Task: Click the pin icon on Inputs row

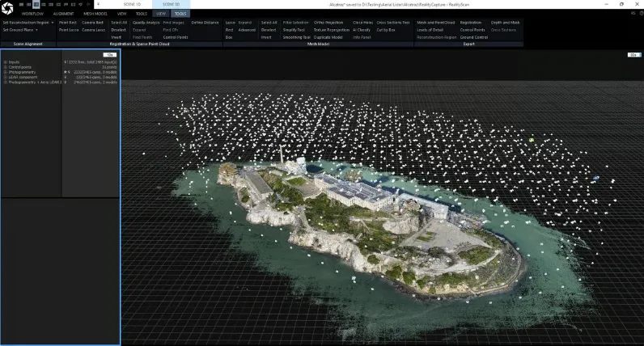Action: tap(65, 62)
